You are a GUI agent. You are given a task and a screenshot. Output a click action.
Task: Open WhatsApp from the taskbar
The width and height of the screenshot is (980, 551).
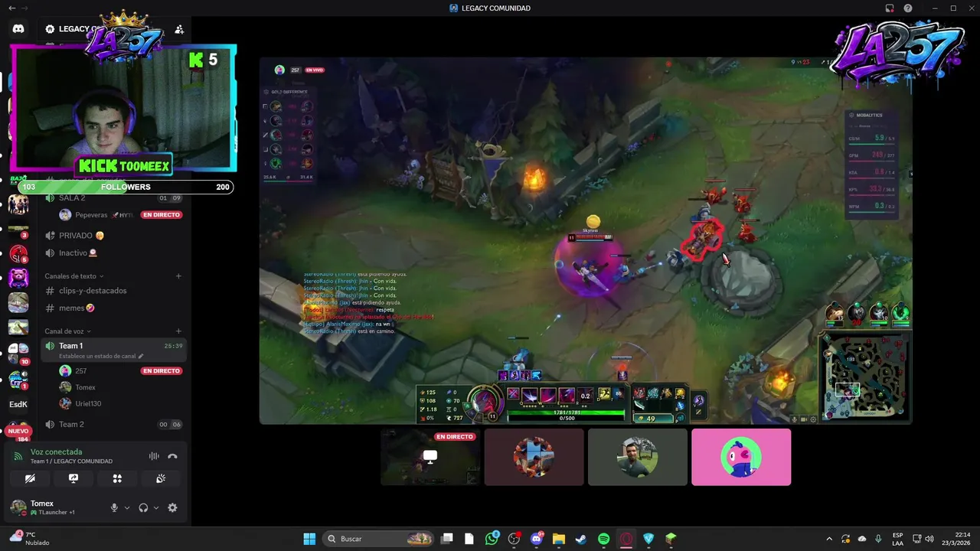tap(492, 539)
